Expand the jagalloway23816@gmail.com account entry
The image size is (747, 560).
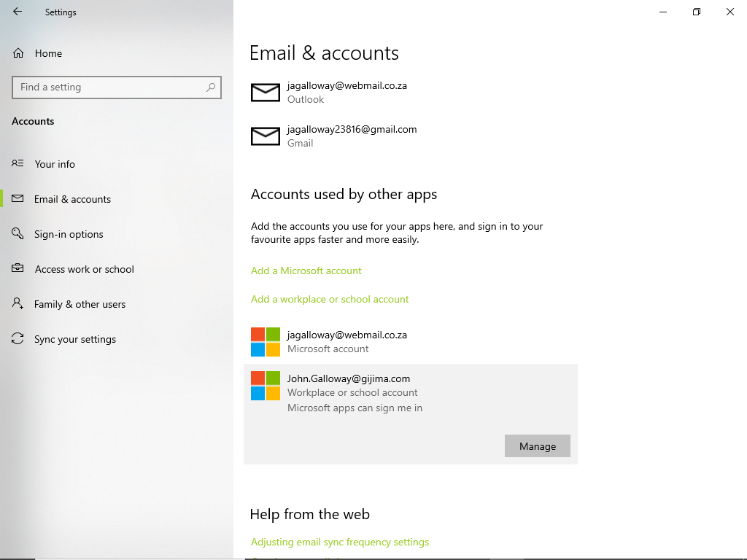click(352, 136)
